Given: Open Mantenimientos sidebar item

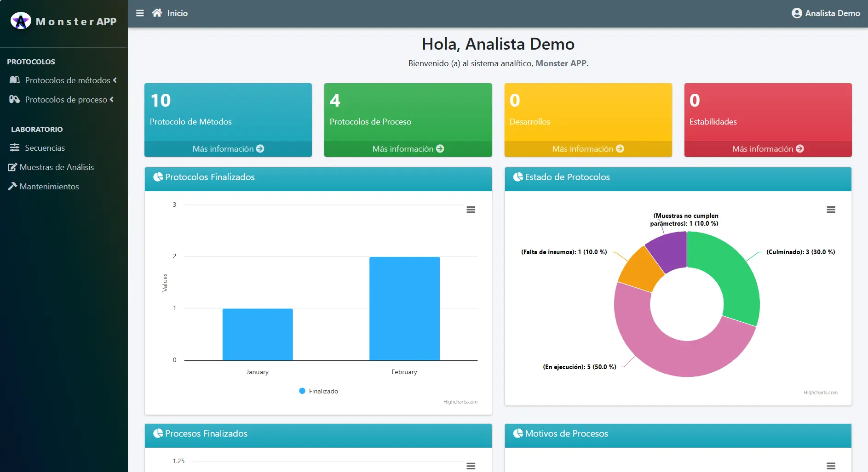Looking at the screenshot, I should coord(49,187).
